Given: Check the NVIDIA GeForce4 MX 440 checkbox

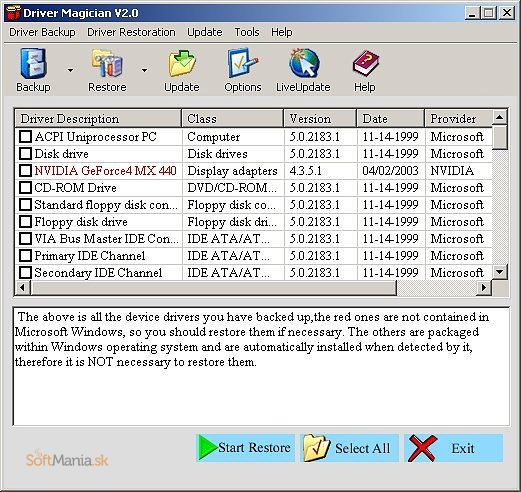Looking at the screenshot, I should tap(25, 171).
